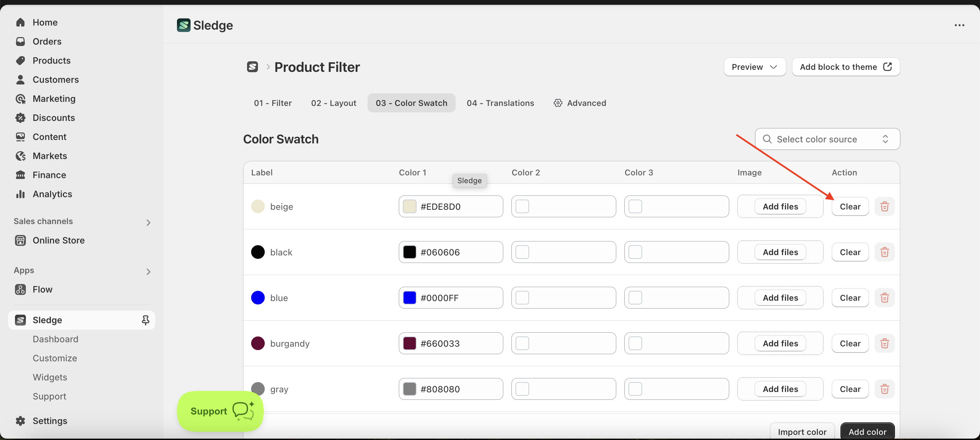The height and width of the screenshot is (440, 980).
Task: Open the three-dot more menu
Action: coord(960,25)
